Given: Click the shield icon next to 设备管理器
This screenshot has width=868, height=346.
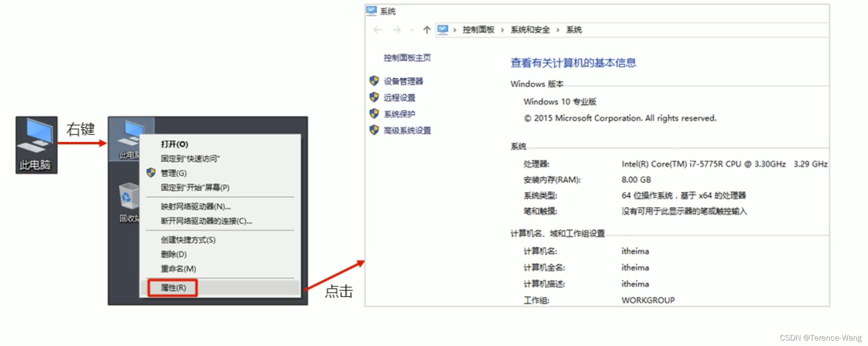Looking at the screenshot, I should [374, 80].
